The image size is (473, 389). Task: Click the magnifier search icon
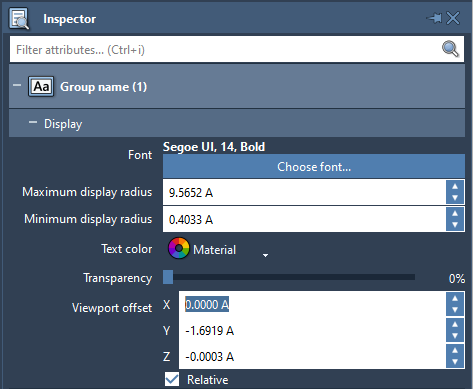point(450,49)
